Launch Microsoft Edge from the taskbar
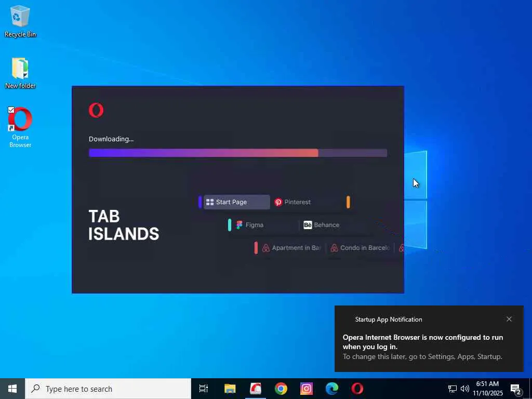 (332, 389)
